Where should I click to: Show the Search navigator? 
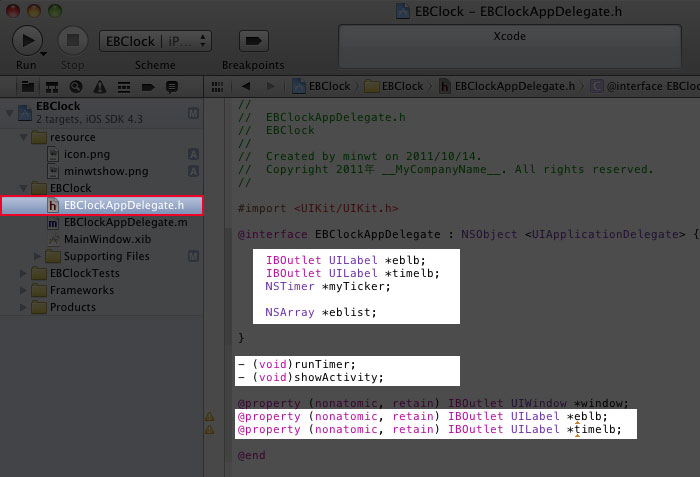tap(76, 87)
